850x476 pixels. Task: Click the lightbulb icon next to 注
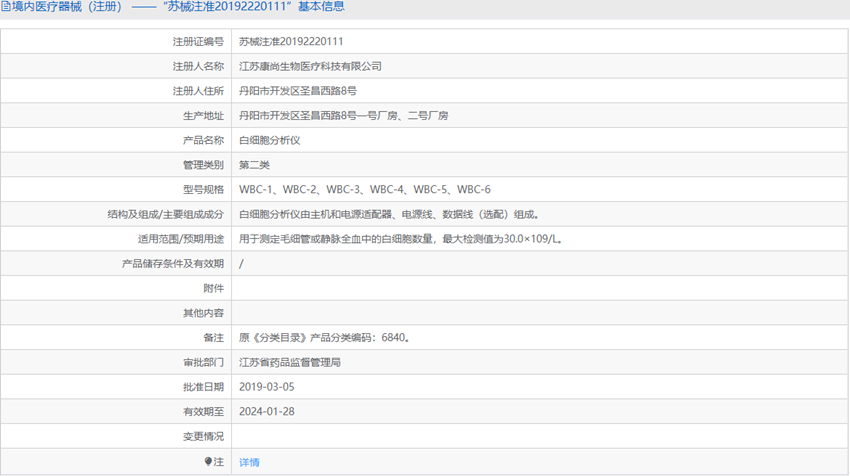(x=208, y=461)
